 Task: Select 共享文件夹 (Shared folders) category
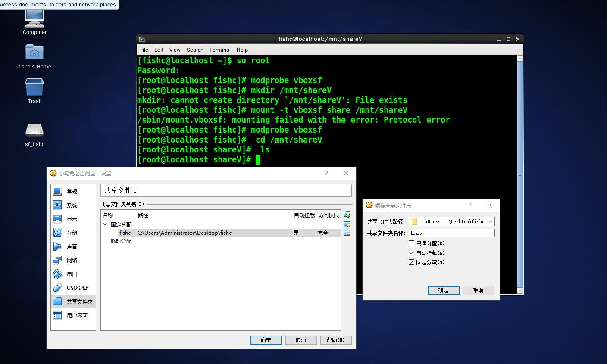[73, 302]
